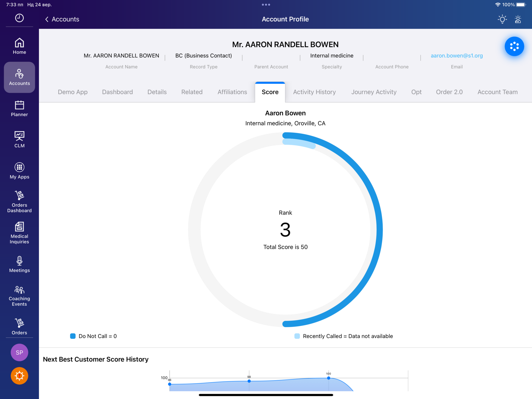This screenshot has width=532, height=399.
Task: Tap 'Next Best Customer Score History' heading
Action: pyautogui.click(x=96, y=359)
